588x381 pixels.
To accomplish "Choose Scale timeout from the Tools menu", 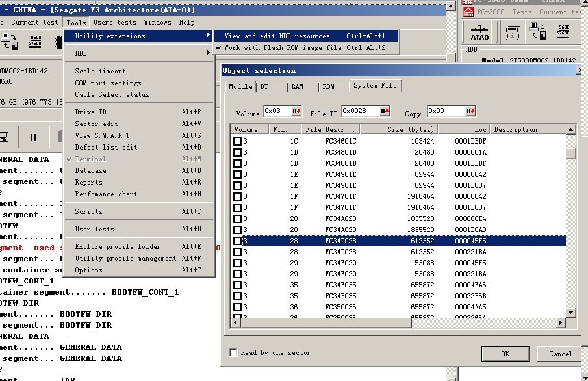I will [139, 71].
